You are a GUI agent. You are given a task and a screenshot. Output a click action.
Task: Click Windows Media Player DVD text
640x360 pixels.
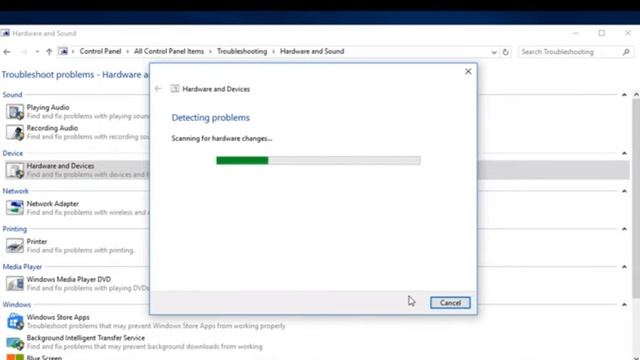[69, 280]
